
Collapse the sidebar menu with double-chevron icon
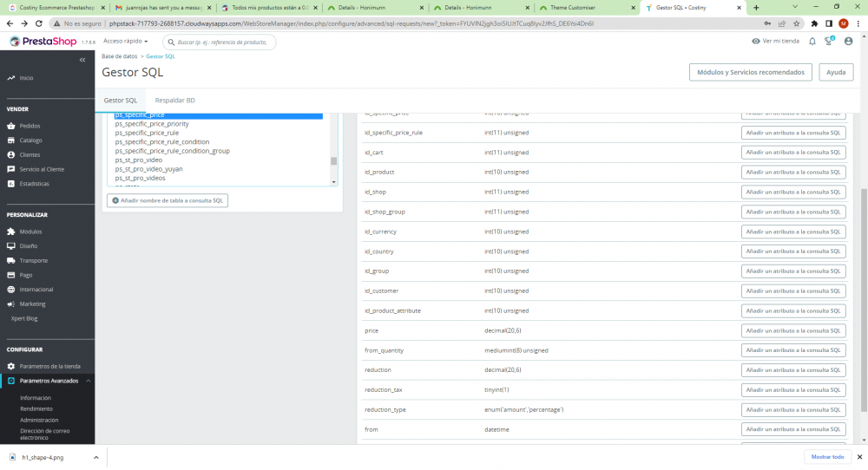pyautogui.click(x=82, y=60)
